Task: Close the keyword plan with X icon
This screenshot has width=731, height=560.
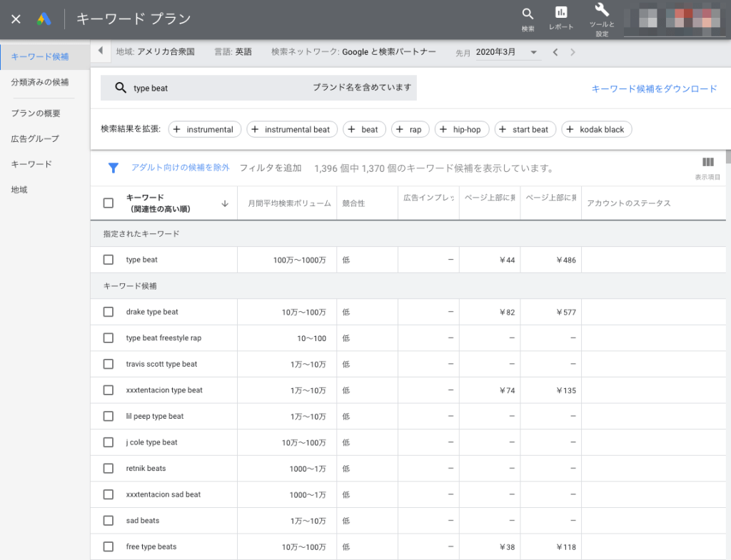Action: coord(16,19)
